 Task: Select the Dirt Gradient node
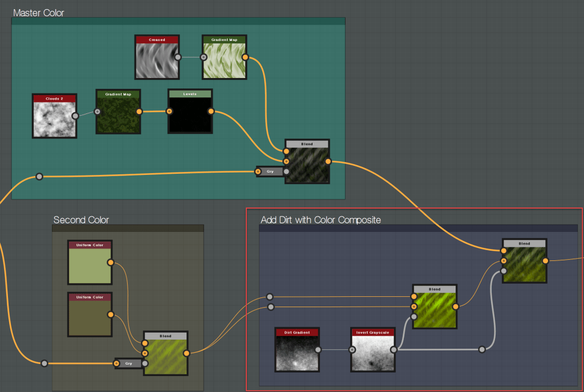pyautogui.click(x=297, y=353)
